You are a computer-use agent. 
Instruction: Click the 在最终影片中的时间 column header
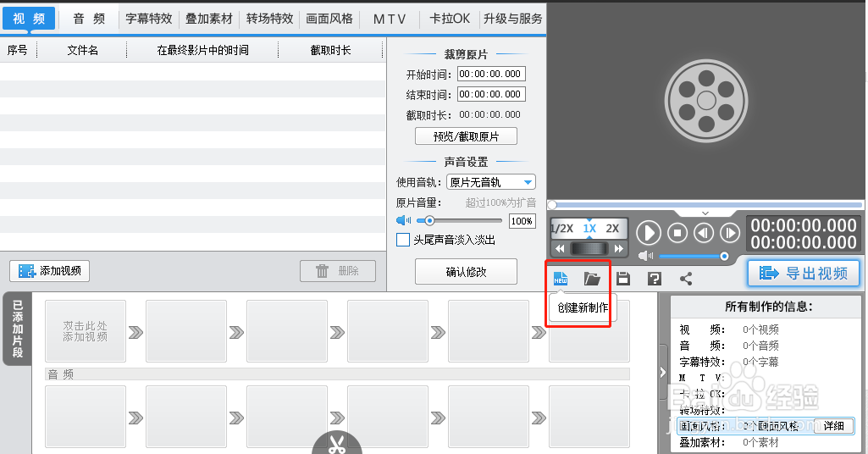(x=202, y=50)
